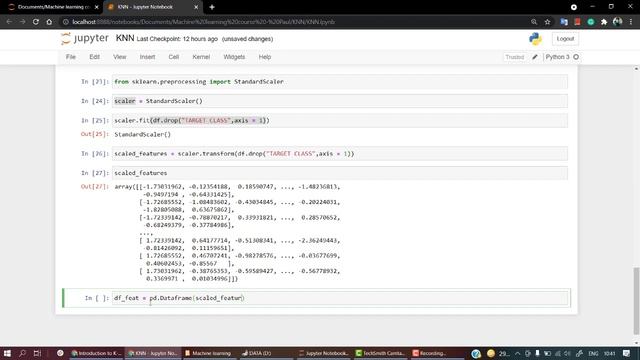This screenshot has height=360, width=640.
Task: Show hidden system tray icons
Action: pyautogui.click(x=518, y=353)
